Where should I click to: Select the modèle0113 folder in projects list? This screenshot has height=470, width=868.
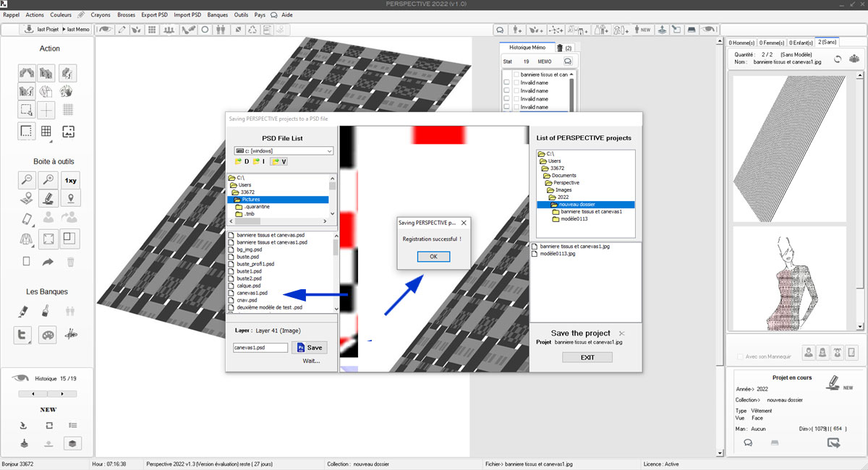576,219
